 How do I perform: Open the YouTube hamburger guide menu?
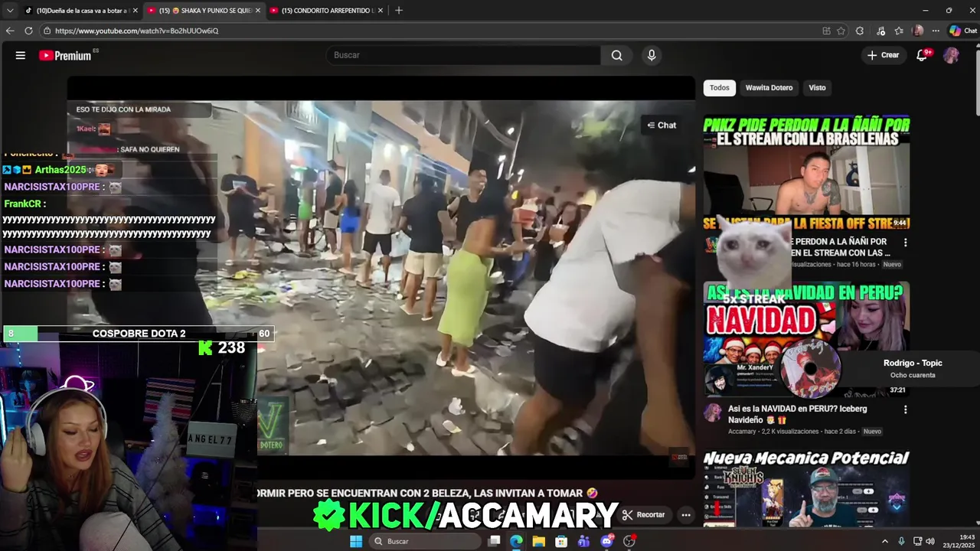click(21, 55)
